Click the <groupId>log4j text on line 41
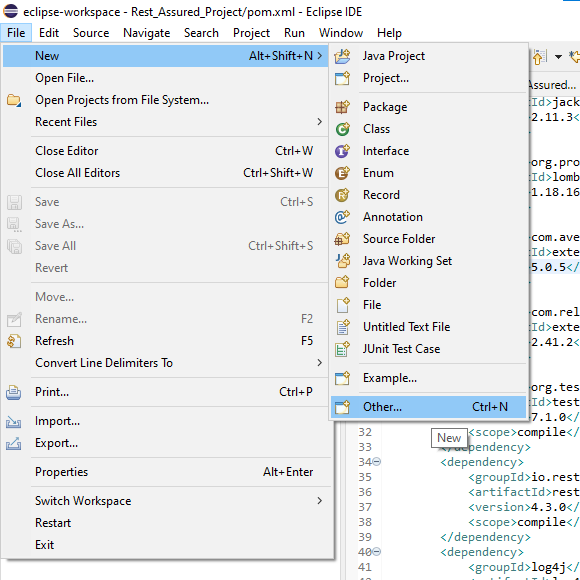580x580 pixels. [x=517, y=567]
